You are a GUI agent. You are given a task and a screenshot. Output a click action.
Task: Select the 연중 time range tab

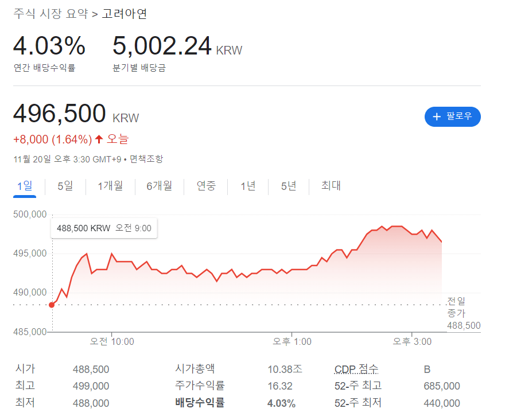205,186
